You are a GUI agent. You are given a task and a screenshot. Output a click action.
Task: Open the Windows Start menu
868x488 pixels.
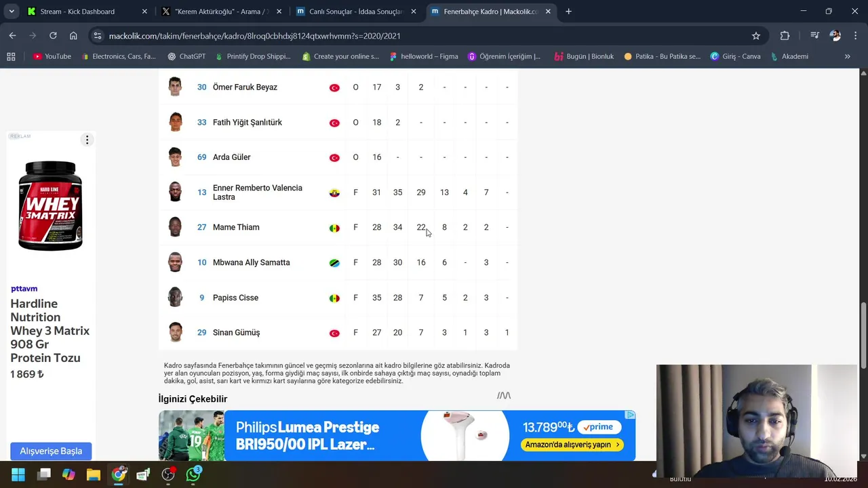tap(18, 474)
